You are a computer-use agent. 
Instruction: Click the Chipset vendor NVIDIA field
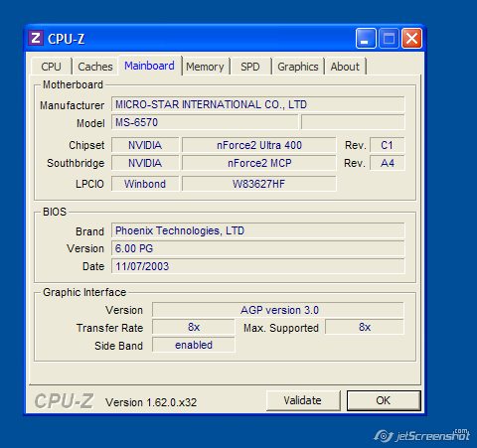pyautogui.click(x=145, y=145)
